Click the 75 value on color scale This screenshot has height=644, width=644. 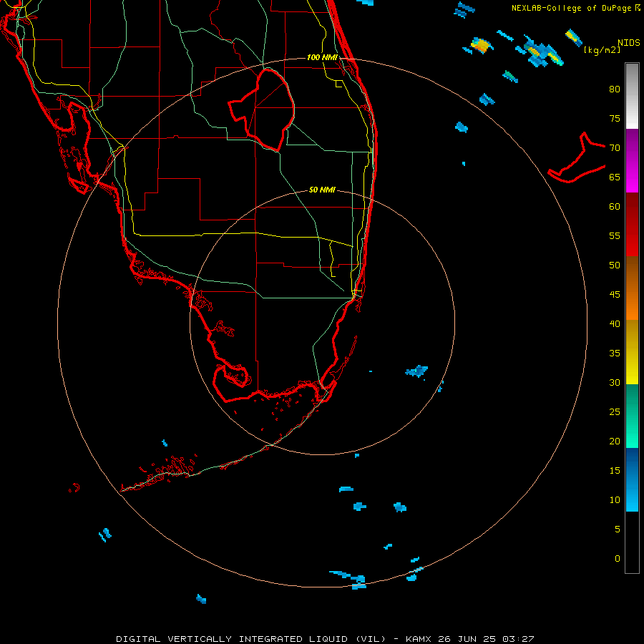click(x=615, y=118)
